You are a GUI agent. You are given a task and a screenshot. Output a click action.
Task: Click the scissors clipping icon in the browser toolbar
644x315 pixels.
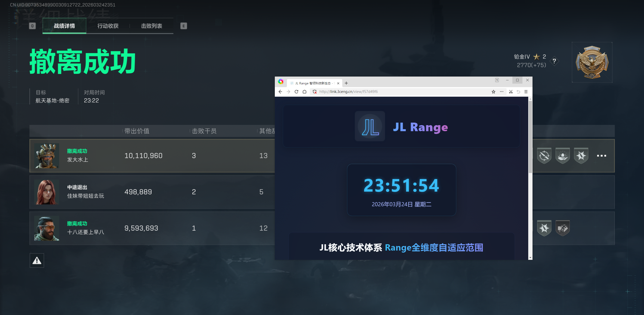point(510,92)
